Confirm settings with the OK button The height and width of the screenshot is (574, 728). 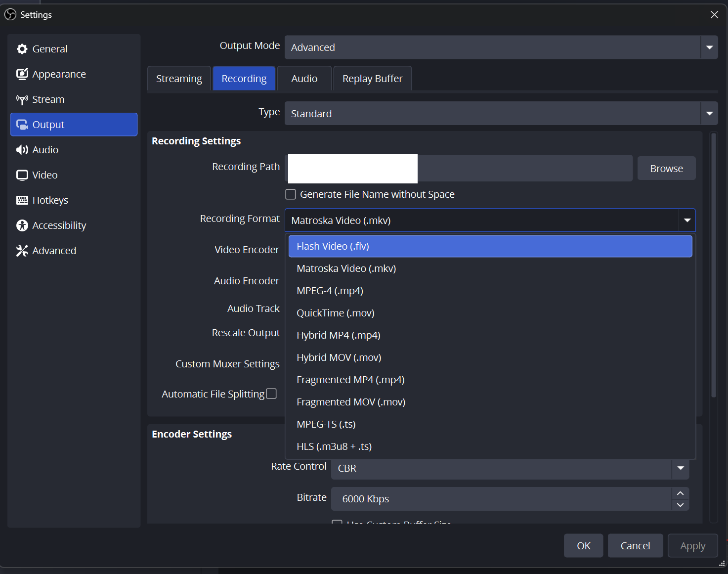point(584,546)
